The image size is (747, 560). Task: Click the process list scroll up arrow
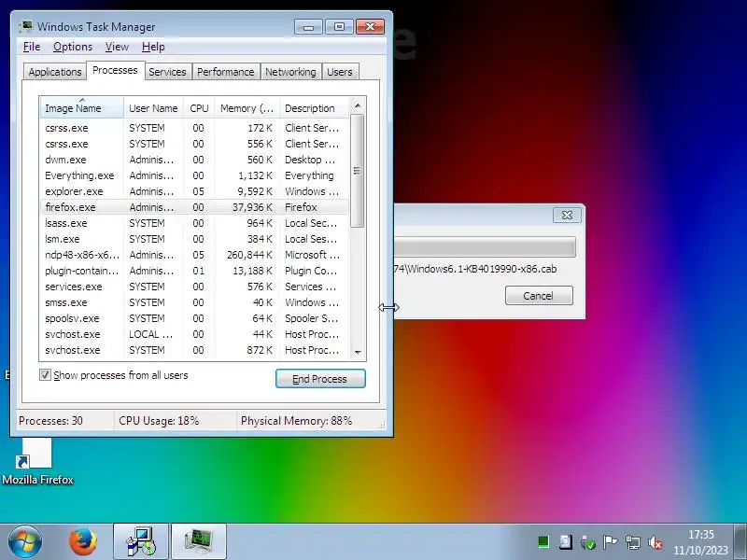click(358, 105)
